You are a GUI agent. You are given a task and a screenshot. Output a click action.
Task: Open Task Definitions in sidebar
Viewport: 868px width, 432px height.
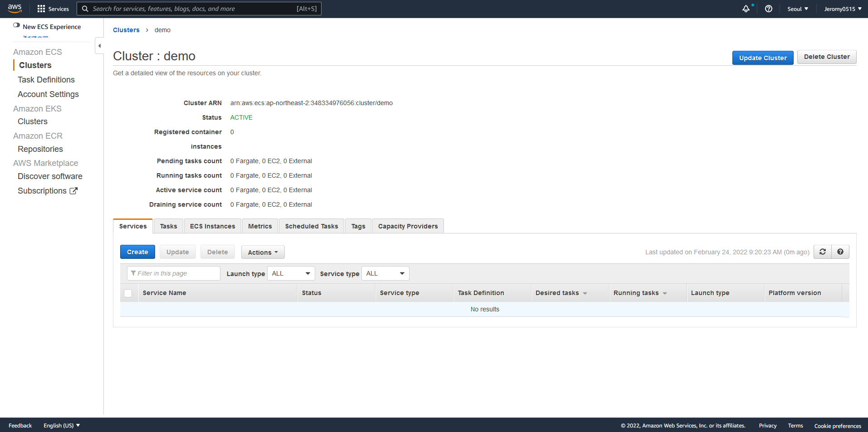(x=46, y=80)
